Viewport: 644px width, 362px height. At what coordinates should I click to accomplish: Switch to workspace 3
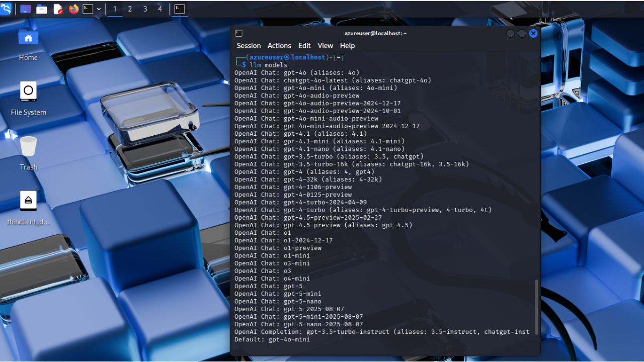145,9
